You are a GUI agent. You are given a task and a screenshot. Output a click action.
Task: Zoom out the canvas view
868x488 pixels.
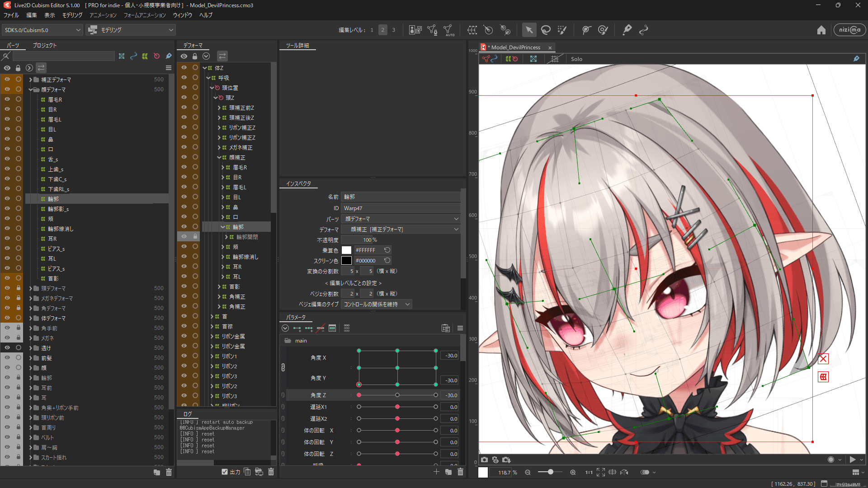pyautogui.click(x=528, y=472)
